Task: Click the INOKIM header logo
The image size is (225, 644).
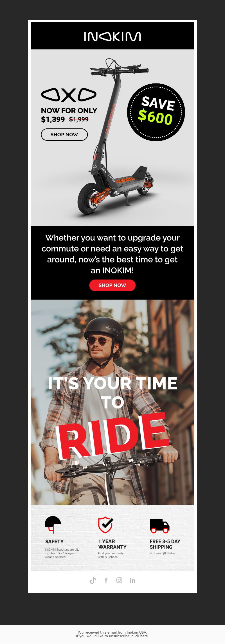Action: pyautogui.click(x=112, y=37)
